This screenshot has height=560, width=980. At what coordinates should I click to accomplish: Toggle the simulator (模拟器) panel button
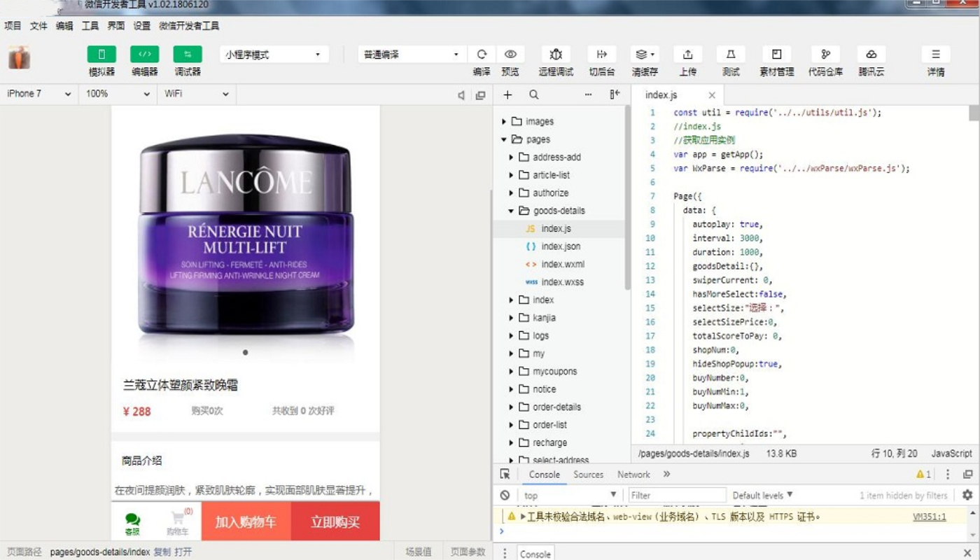[101, 55]
